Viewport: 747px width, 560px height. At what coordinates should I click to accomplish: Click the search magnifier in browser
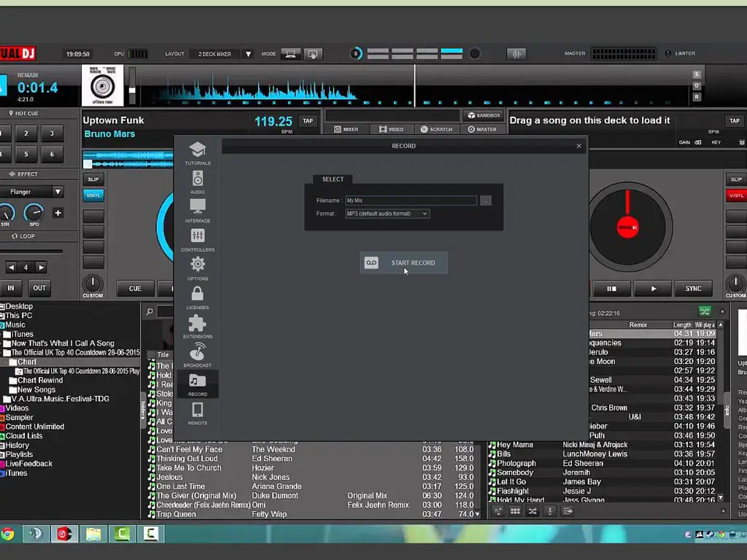coord(150,311)
